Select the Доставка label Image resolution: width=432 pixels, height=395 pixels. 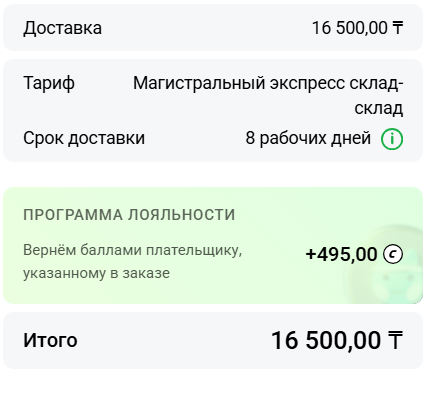point(62,28)
